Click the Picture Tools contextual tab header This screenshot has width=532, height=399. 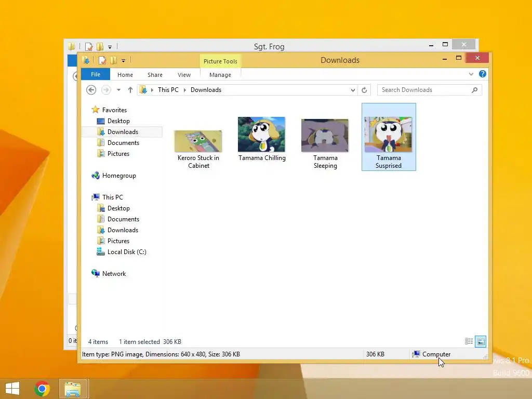[220, 61]
